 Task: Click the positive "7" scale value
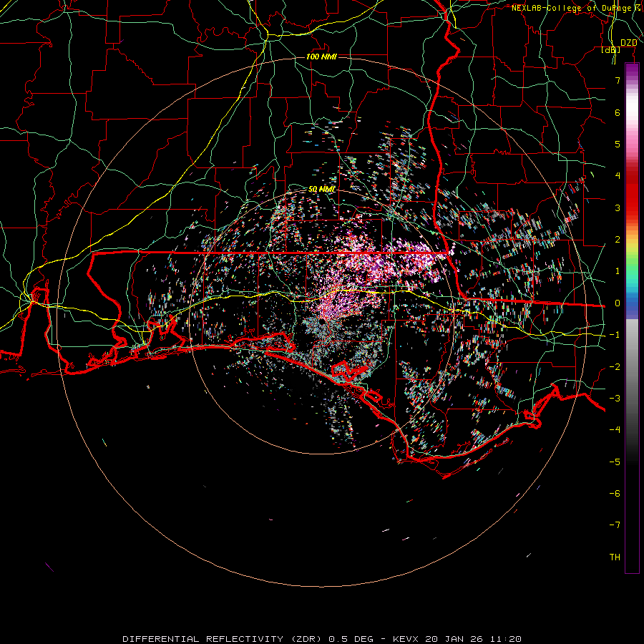click(x=618, y=80)
